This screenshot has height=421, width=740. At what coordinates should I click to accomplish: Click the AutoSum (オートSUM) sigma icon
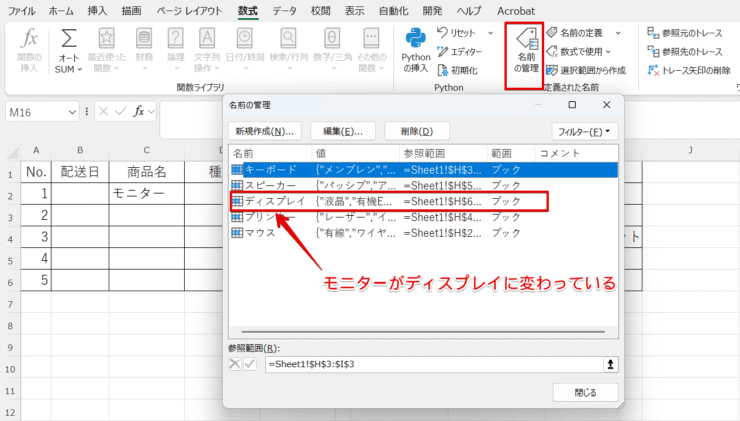tap(68, 39)
